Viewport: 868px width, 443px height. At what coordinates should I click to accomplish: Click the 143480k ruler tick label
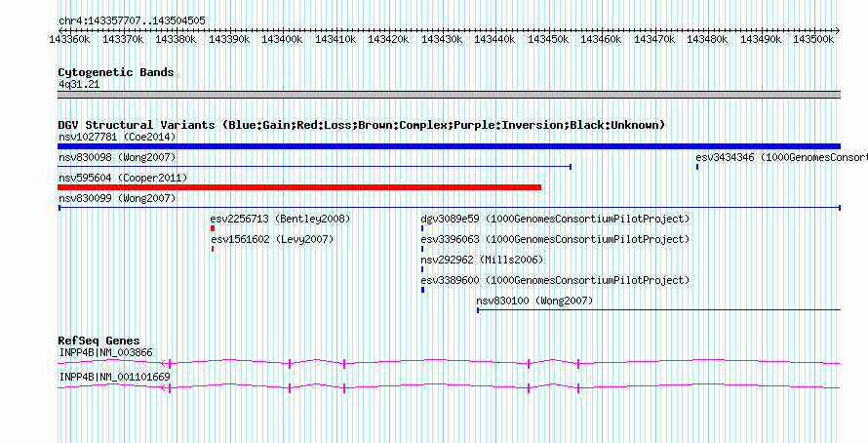coord(707,39)
